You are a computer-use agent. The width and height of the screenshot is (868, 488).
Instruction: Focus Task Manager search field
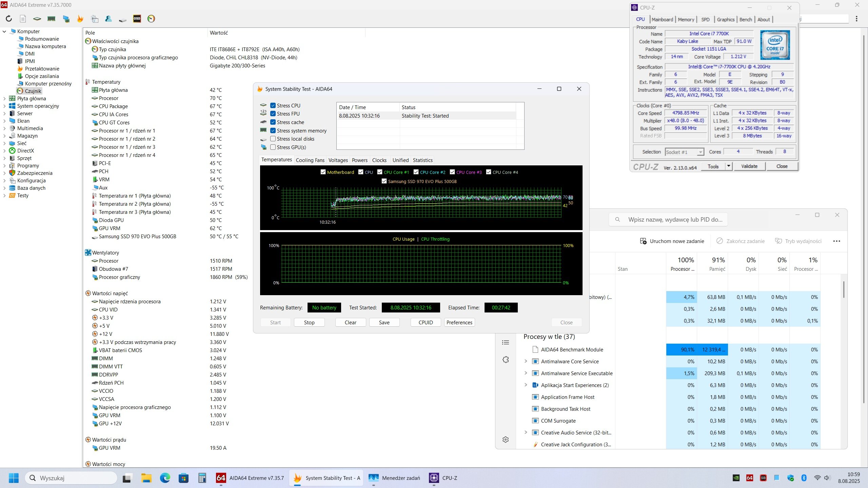tap(668, 219)
